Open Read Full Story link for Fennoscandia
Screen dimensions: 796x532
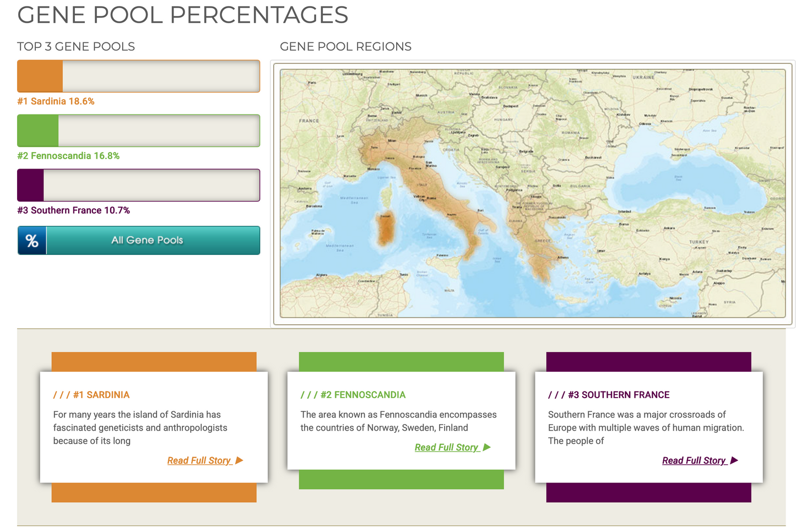click(x=446, y=447)
